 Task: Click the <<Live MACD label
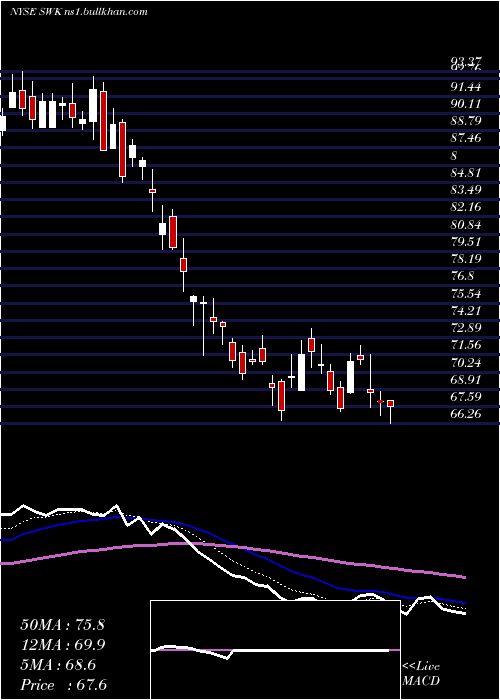click(421, 673)
